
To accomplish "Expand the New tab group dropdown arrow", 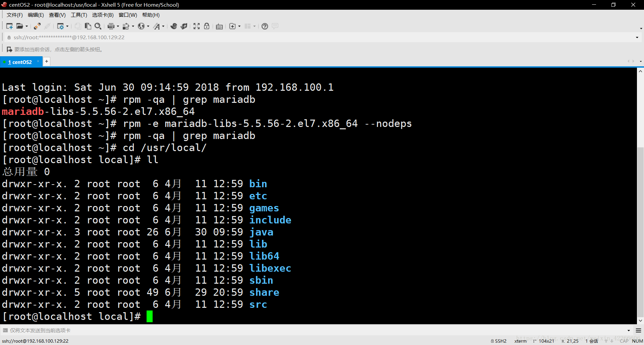I will 239,26.
